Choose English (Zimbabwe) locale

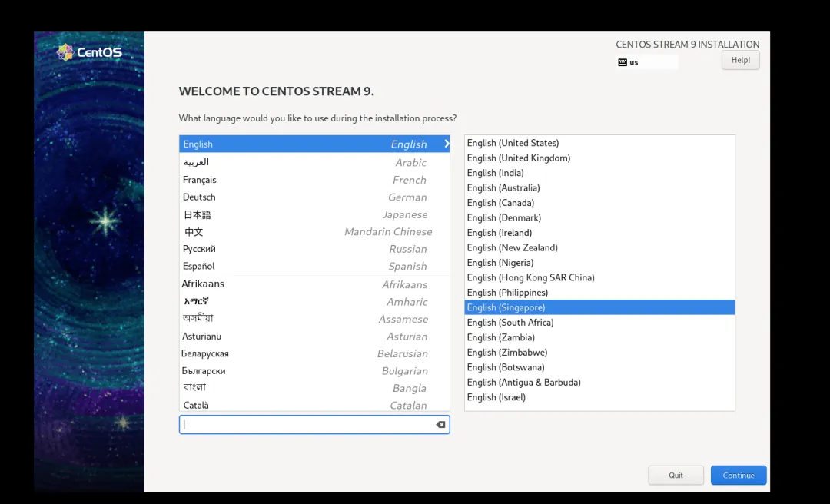(x=599, y=352)
